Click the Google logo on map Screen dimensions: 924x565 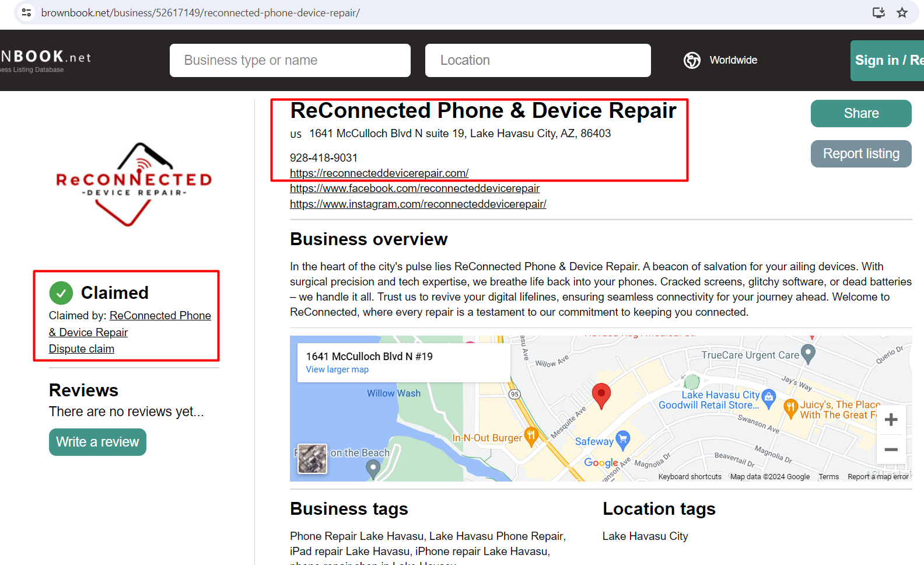(601, 463)
